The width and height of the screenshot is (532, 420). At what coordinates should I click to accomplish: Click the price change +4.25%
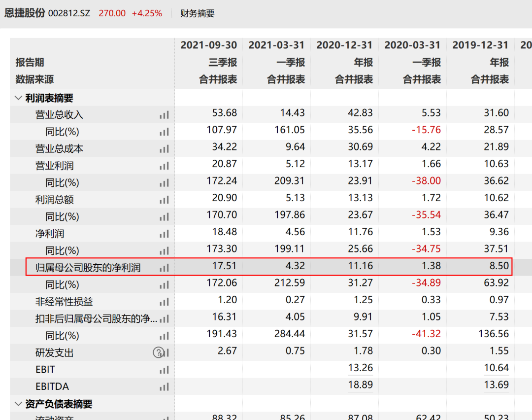(147, 14)
